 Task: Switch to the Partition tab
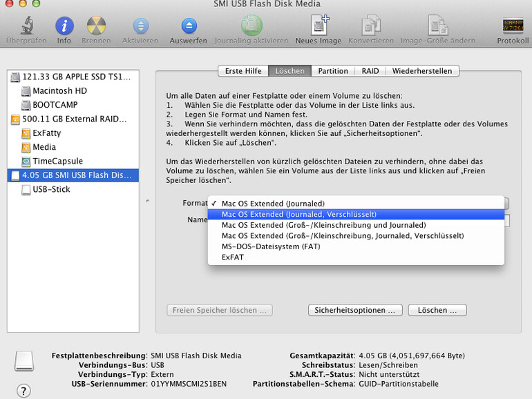coord(333,71)
